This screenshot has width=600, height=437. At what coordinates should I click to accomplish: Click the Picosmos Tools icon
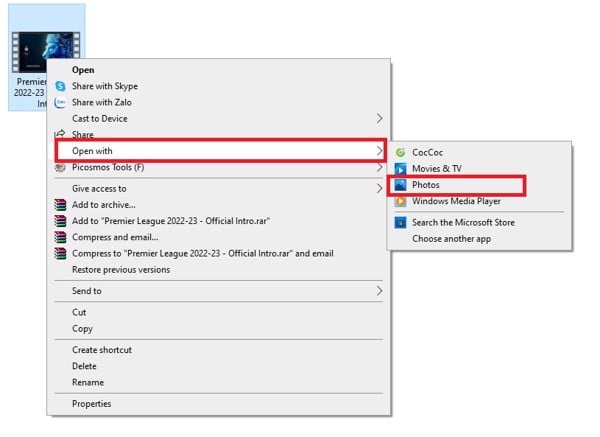pos(60,167)
